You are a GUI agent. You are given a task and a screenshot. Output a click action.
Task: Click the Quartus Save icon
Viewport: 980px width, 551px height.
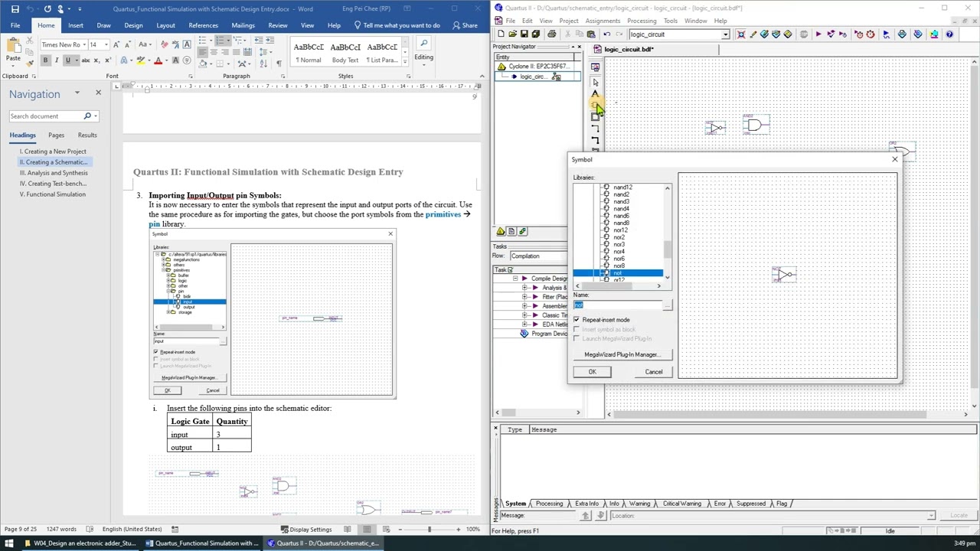[524, 34]
